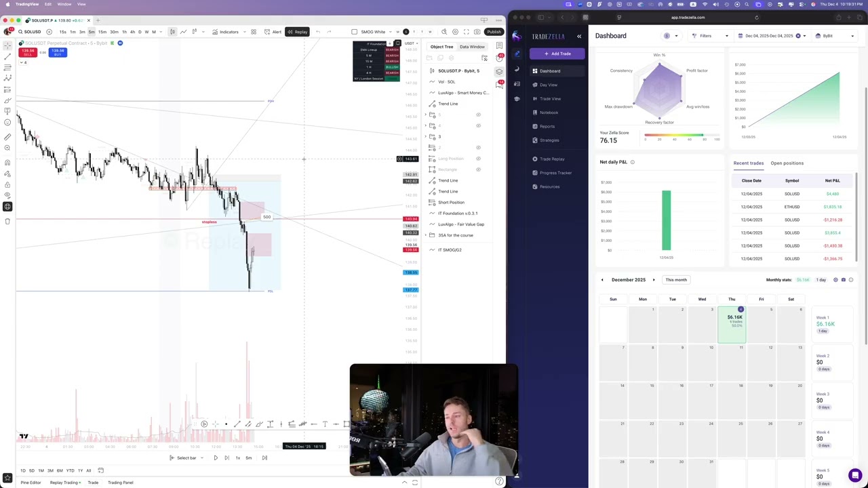Image resolution: width=868 pixels, height=488 pixels.
Task: Open Trade Replay in TradeZella sidebar
Action: (552, 159)
